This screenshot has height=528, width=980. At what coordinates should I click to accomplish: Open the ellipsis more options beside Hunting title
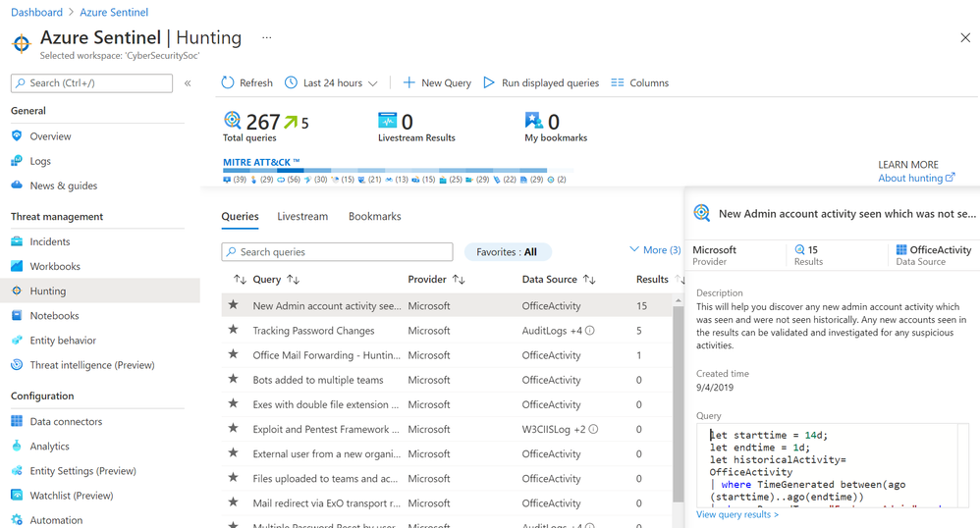(x=267, y=37)
